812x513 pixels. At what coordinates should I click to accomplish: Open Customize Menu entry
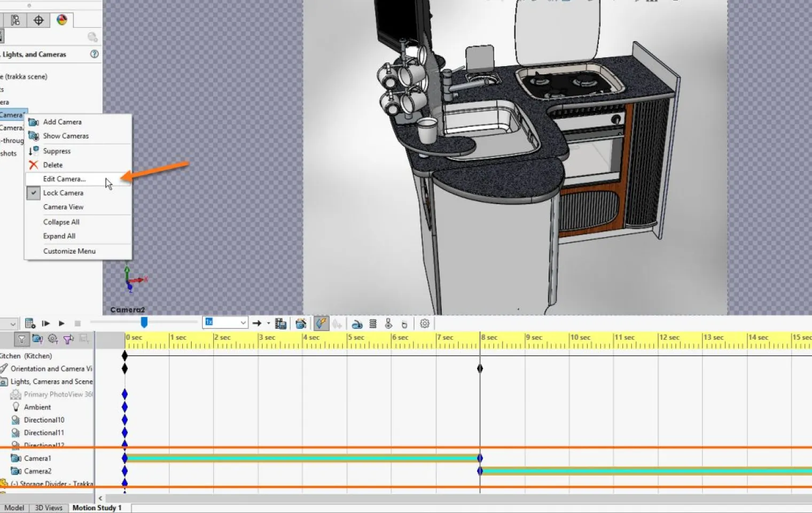click(x=79, y=251)
